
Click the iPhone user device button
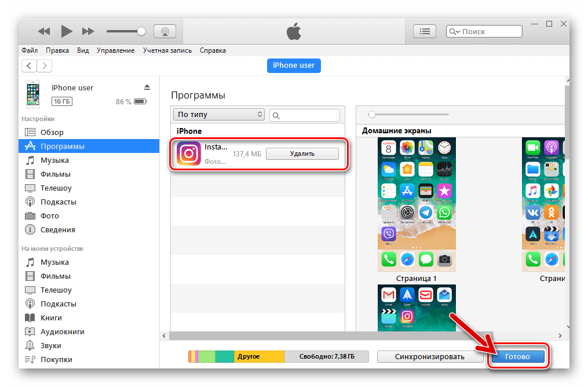294,65
